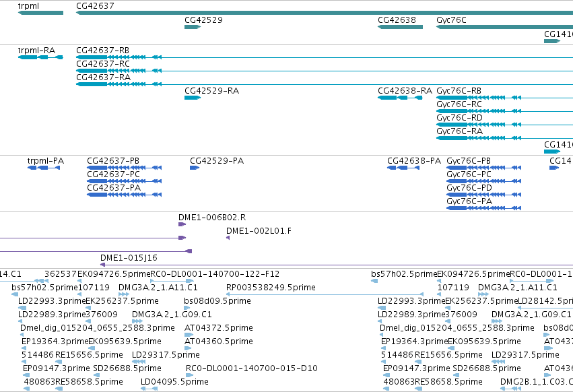Select the LD04095.5prime EST
This screenshot has width=573, height=392.
(x=149, y=389)
